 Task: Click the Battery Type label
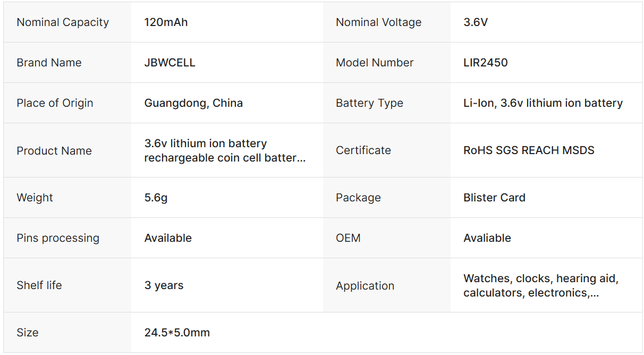[x=369, y=103]
